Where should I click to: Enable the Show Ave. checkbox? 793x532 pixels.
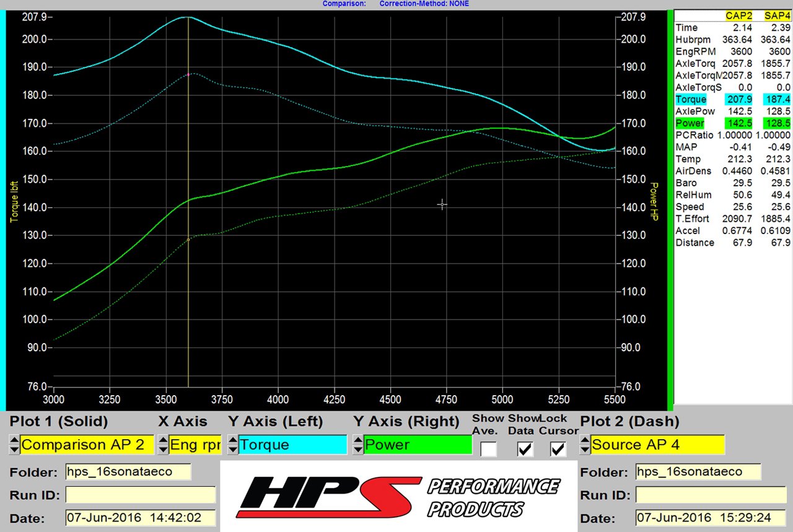[x=488, y=449]
